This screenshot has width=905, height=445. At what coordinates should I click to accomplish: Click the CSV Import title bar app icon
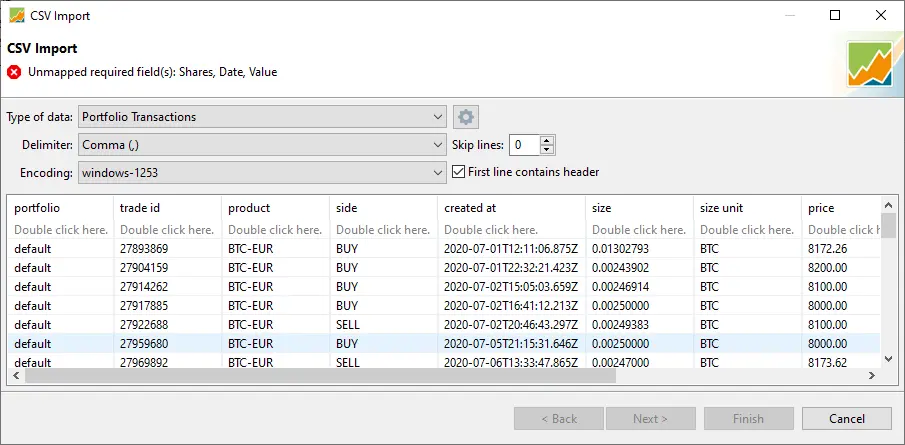point(17,16)
